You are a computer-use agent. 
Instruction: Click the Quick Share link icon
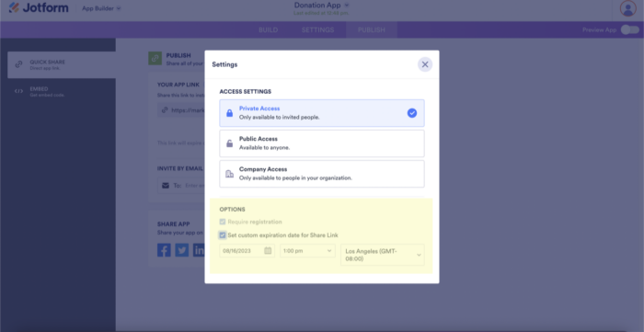click(18, 64)
